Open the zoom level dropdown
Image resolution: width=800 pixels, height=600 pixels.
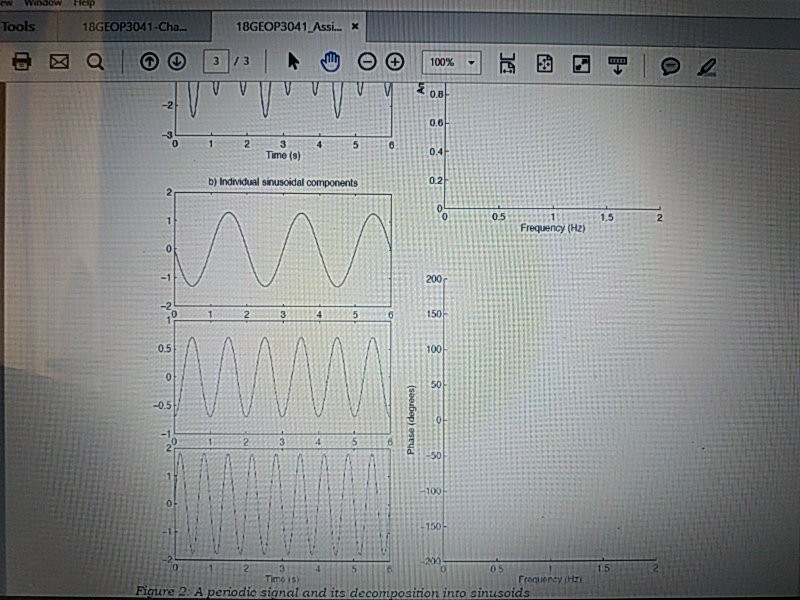point(469,62)
